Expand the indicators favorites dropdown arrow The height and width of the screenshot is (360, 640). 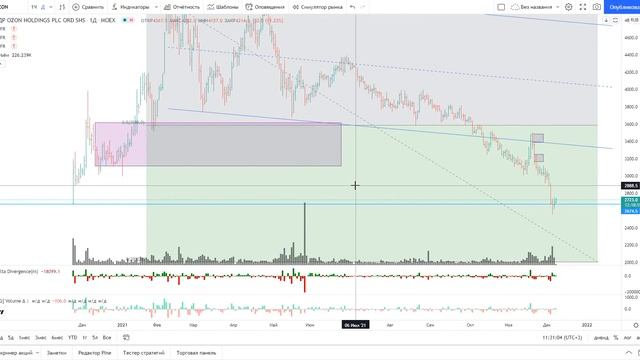tap(156, 7)
